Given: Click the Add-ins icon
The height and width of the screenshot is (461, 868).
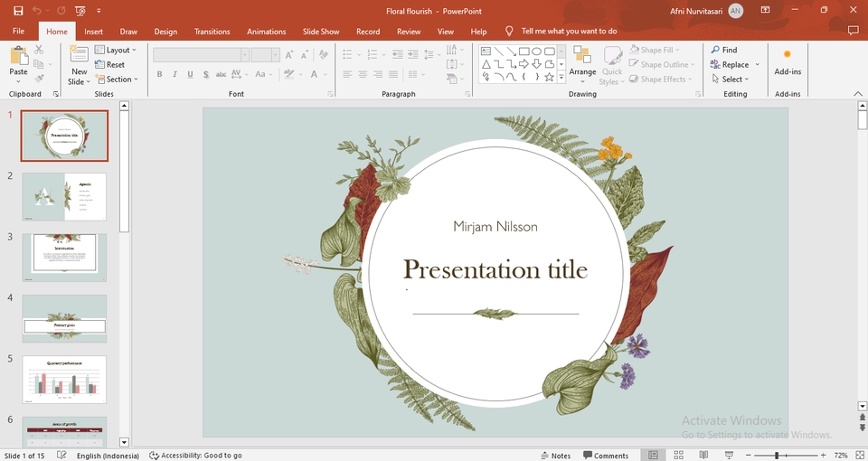Looking at the screenshot, I should point(788,54).
